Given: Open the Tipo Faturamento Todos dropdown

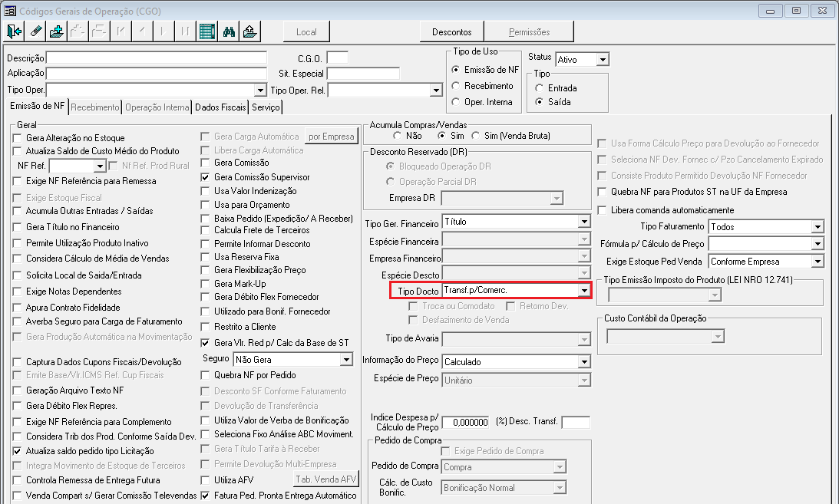Looking at the screenshot, I should click(x=818, y=226).
